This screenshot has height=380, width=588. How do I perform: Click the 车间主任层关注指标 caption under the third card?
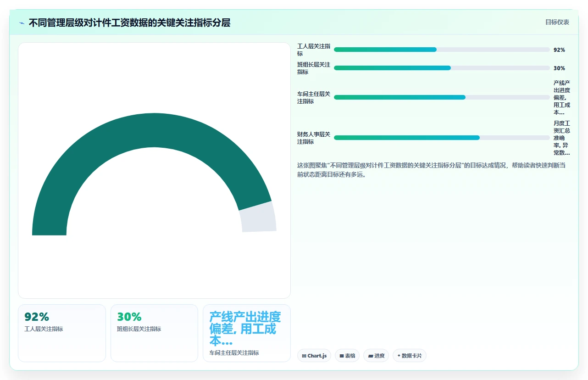234,353
